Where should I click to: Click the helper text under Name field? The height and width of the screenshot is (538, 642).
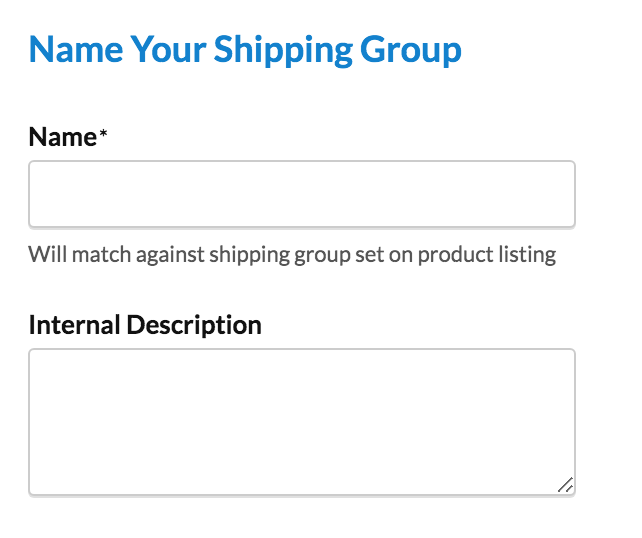[291, 254]
